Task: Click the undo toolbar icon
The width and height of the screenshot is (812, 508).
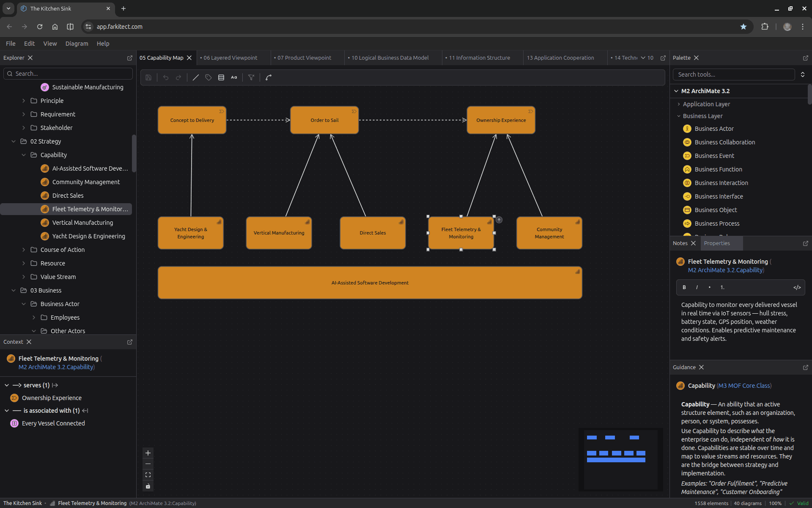Action: click(166, 77)
